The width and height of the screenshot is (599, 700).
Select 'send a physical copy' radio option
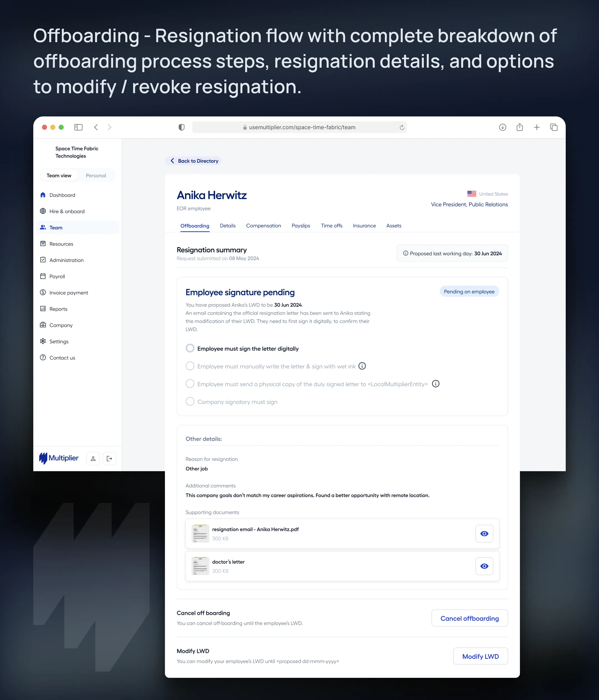coord(190,384)
